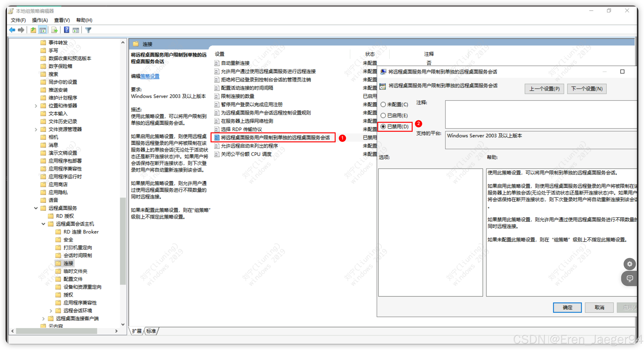The width and height of the screenshot is (644, 350).
Task: Select the 已启用(E) radio button
Action: point(383,116)
